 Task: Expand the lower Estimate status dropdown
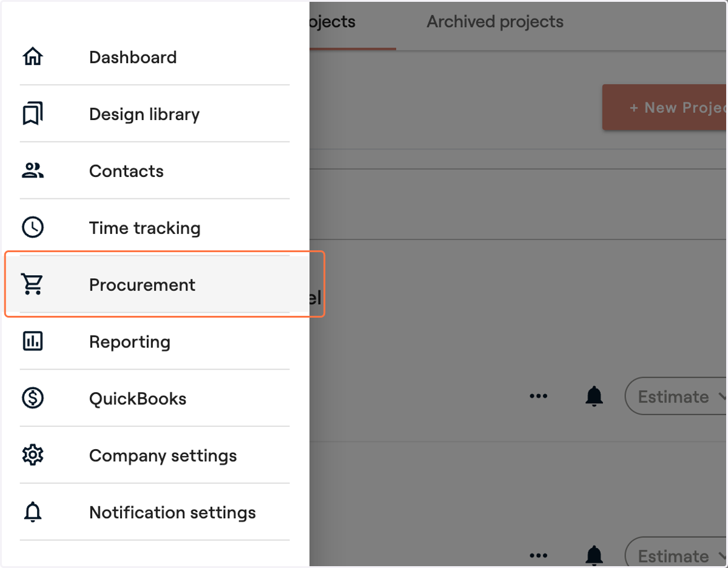pyautogui.click(x=676, y=553)
